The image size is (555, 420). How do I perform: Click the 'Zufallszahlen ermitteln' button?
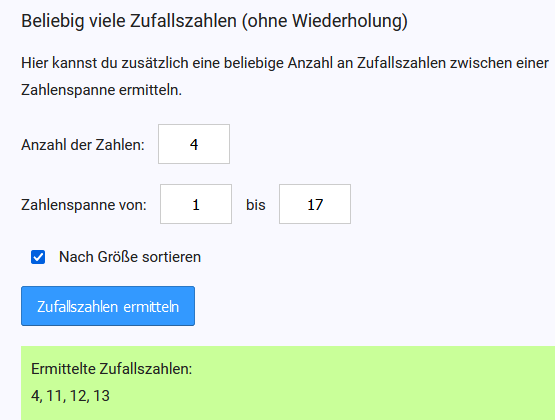coord(108,306)
